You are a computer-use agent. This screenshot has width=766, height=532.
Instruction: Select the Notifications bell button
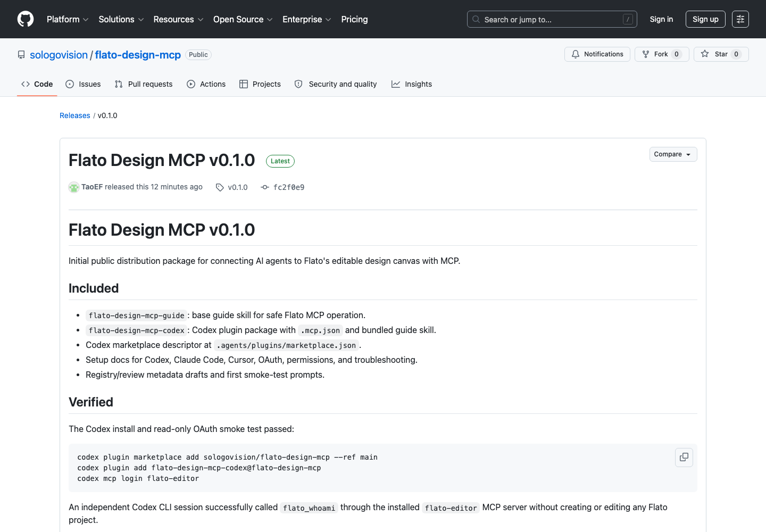597,54
